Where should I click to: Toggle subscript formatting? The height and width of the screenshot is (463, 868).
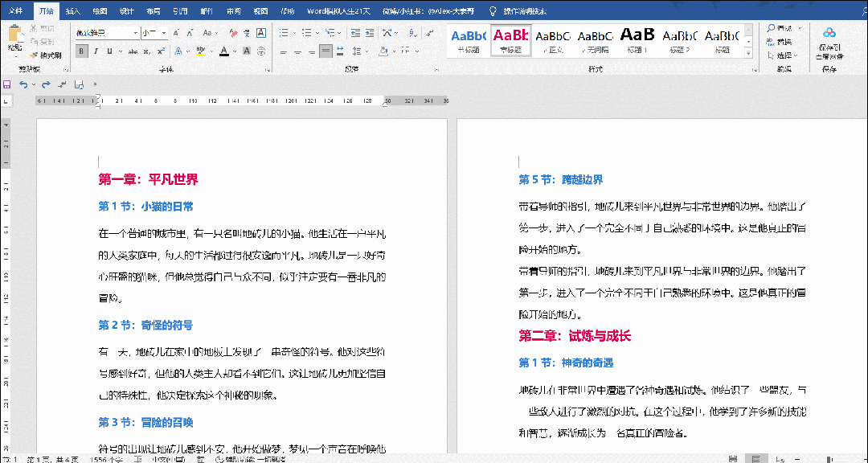pyautogui.click(x=148, y=50)
